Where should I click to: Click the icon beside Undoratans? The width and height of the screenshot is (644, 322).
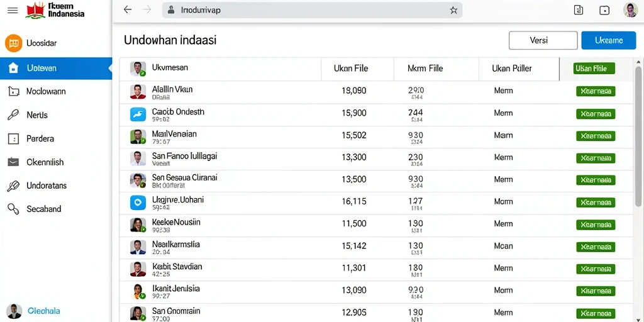click(14, 186)
